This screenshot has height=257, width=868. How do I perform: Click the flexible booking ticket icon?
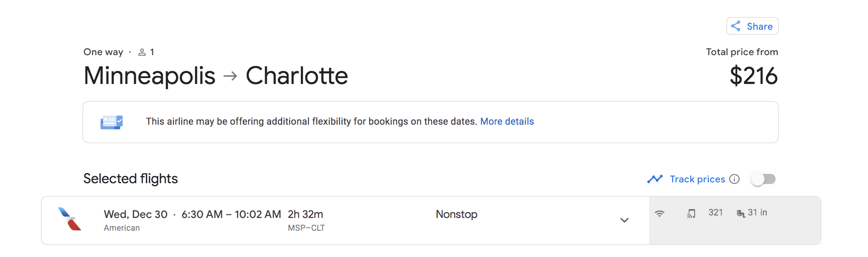(111, 122)
